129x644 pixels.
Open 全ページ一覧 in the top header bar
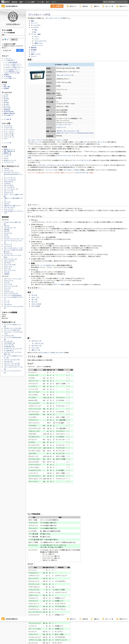pyautogui.click(x=108, y=6)
